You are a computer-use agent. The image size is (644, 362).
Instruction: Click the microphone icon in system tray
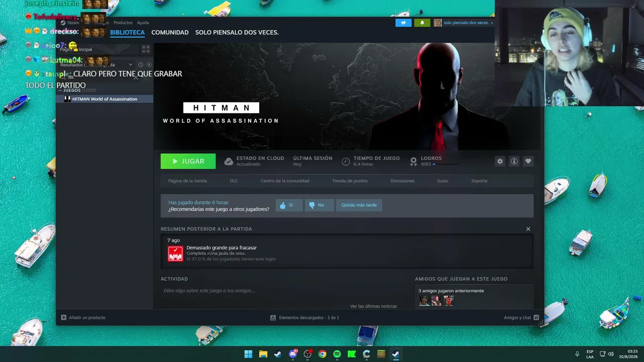(577, 354)
